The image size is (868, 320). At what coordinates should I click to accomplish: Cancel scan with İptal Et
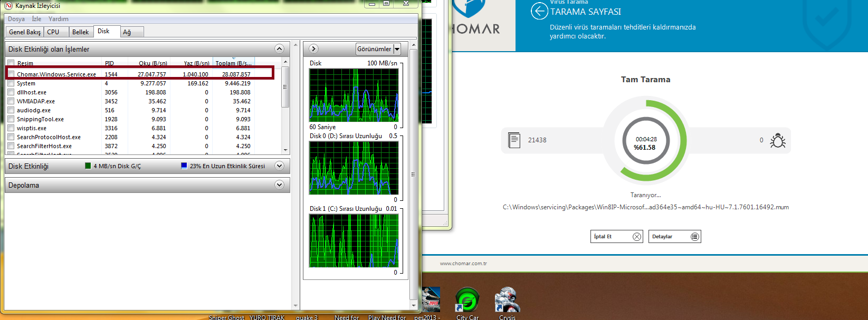click(x=617, y=237)
